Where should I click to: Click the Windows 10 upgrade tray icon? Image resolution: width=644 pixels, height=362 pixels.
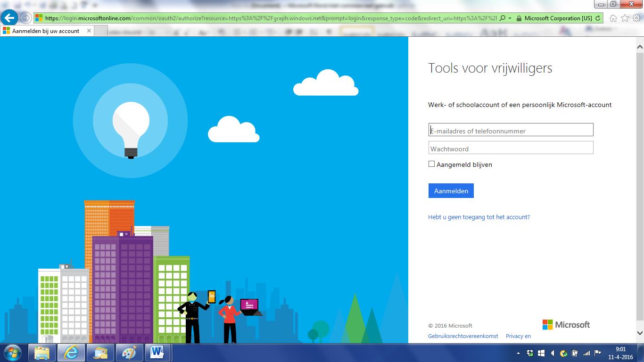pyautogui.click(x=541, y=353)
